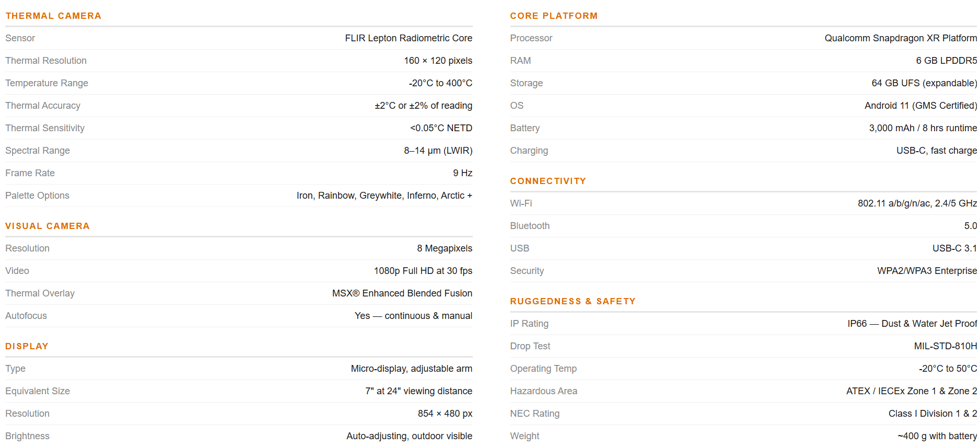The height and width of the screenshot is (446, 980).
Task: Select the FLIR Lepton Radiometric Core value
Action: 409,38
